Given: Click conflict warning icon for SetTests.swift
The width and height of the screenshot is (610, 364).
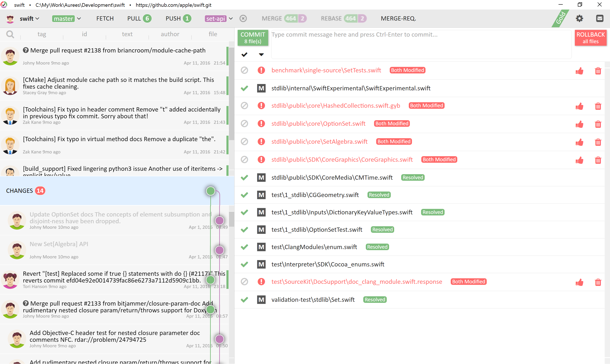Looking at the screenshot, I should (261, 70).
